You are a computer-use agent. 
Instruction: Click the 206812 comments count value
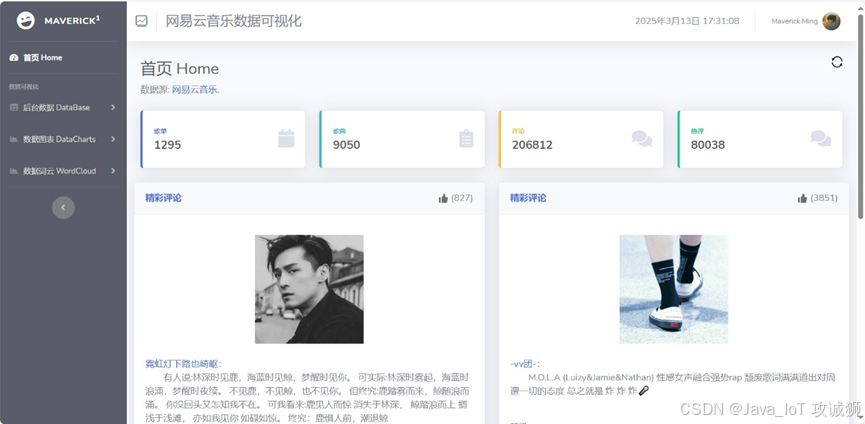point(532,145)
